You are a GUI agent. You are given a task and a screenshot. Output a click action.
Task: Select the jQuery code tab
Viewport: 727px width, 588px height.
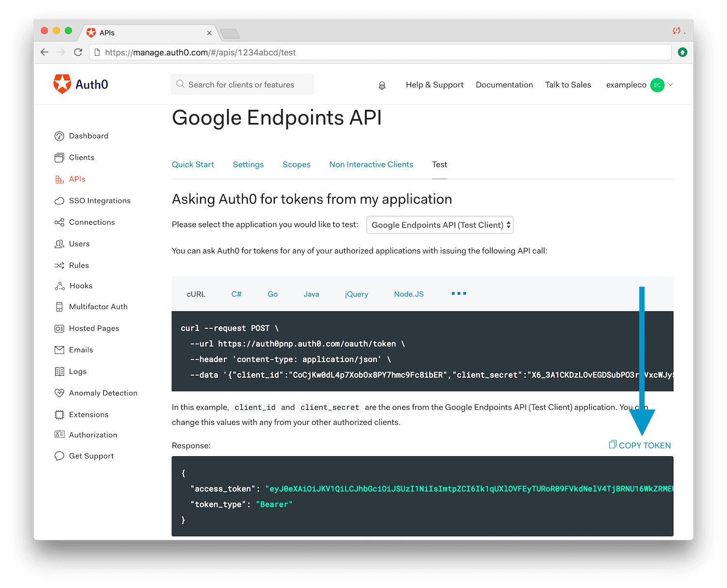click(x=356, y=294)
